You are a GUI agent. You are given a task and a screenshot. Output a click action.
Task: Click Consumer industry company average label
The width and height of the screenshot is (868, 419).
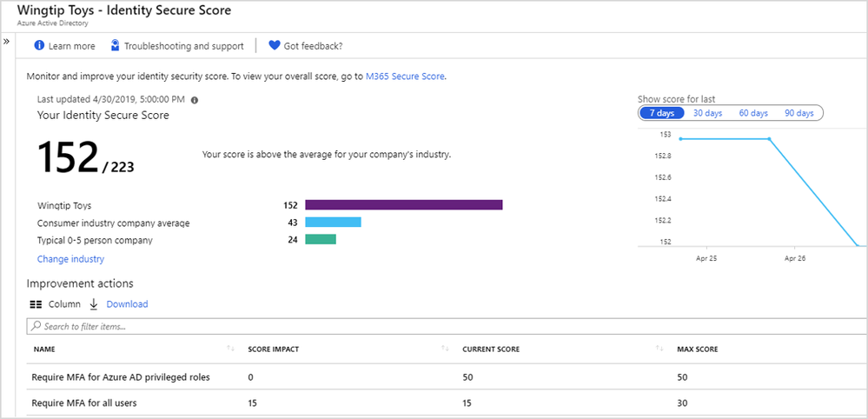(x=114, y=223)
